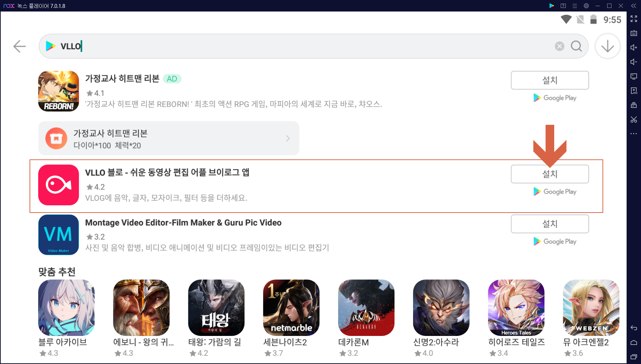Click the 9:55 clock in status bar
Image resolution: width=641 pixels, height=364 pixels.
click(612, 20)
